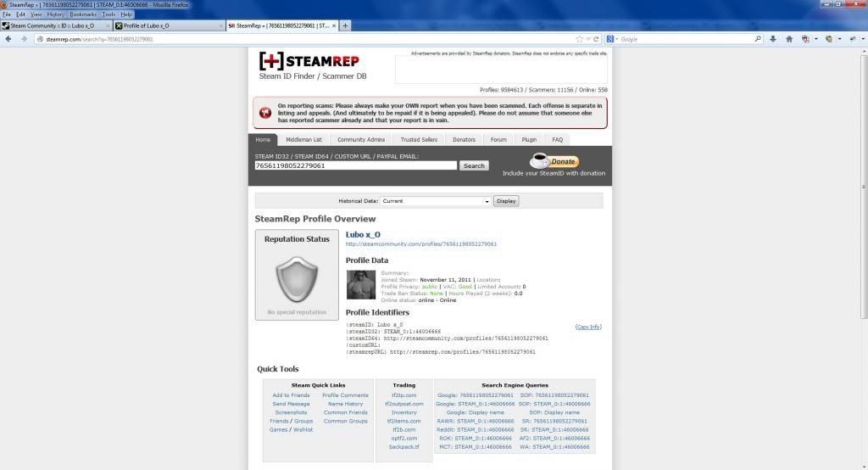Screen dimensions: 868x470
Task: Open the Middleman List tab
Action: pyautogui.click(x=303, y=140)
